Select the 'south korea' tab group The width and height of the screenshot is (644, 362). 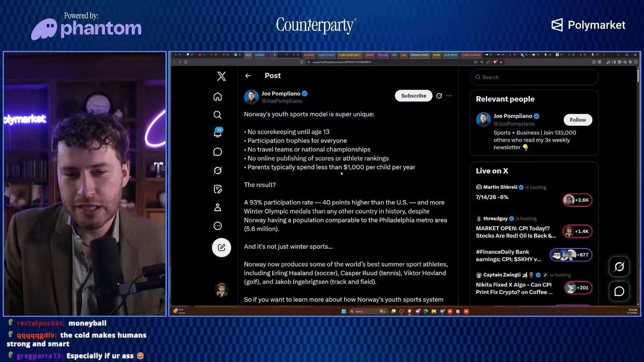pos(451,55)
